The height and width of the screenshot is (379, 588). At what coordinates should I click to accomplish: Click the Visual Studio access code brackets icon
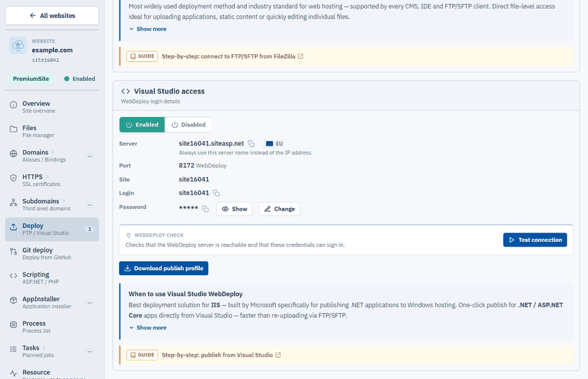point(125,91)
